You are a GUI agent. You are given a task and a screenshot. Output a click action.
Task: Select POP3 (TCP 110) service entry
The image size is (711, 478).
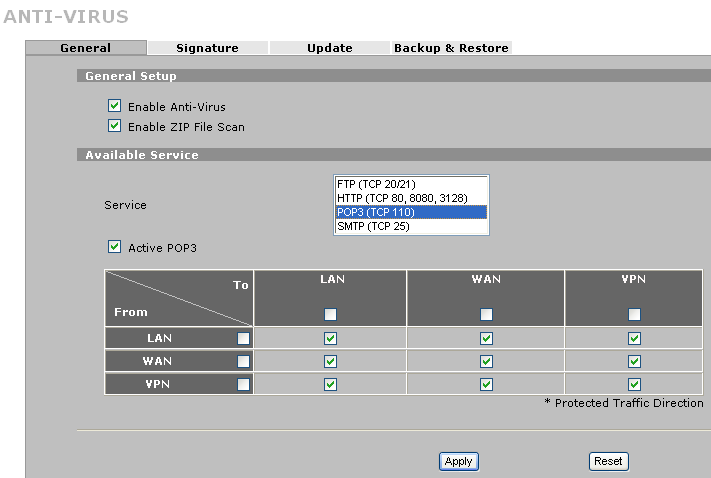(411, 212)
